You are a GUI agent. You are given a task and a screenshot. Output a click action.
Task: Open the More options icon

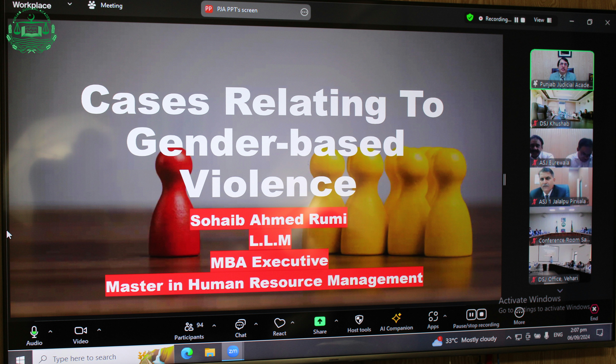click(519, 312)
